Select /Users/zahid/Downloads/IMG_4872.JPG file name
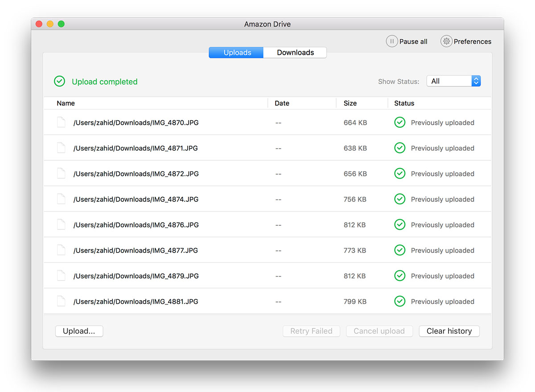 point(136,174)
